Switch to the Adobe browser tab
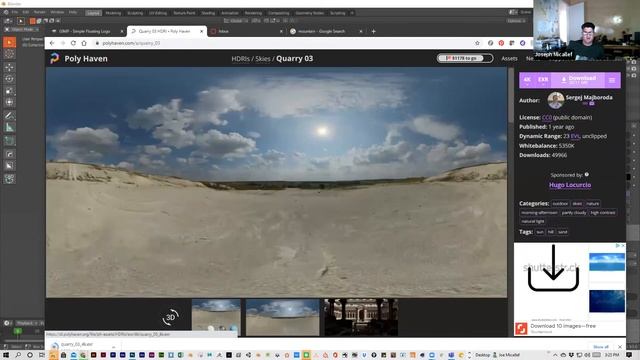Viewport: 640px width, 360px height. click(x=246, y=31)
